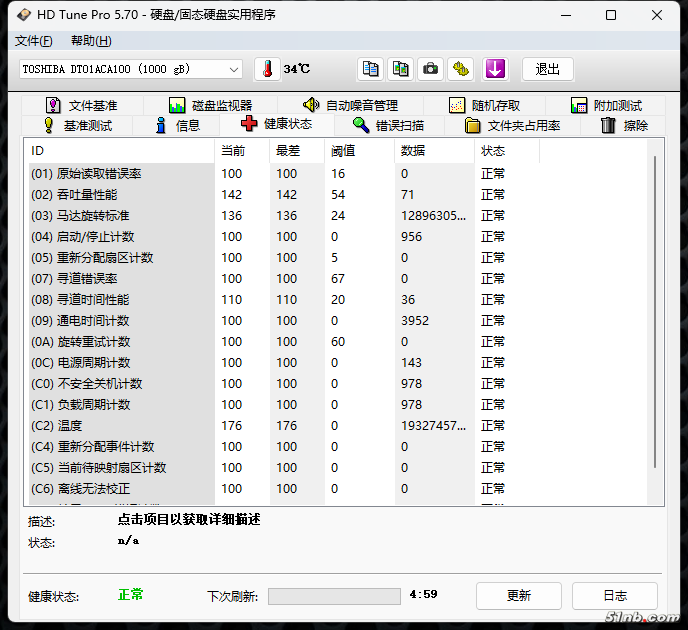Open the options wrench icon

460,69
